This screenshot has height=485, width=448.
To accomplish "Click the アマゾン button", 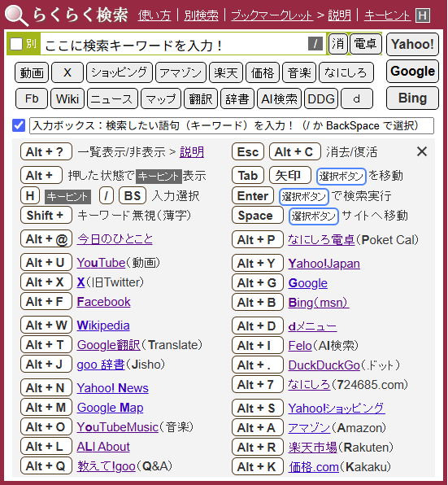I will point(181,72).
